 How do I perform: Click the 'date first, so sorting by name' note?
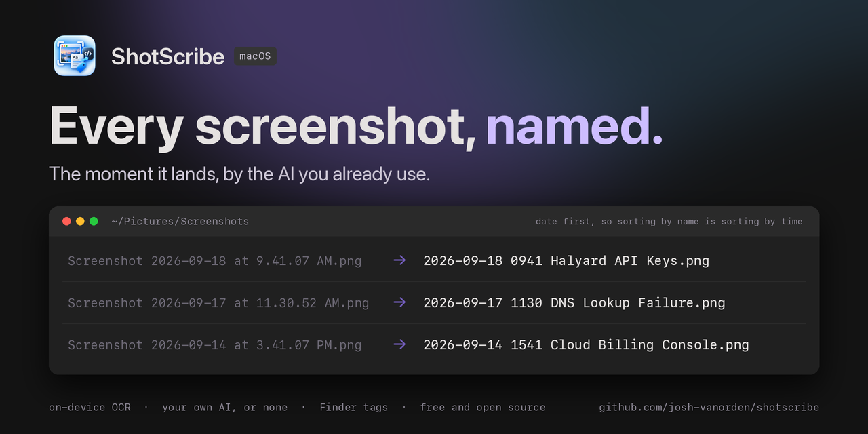[x=669, y=222]
